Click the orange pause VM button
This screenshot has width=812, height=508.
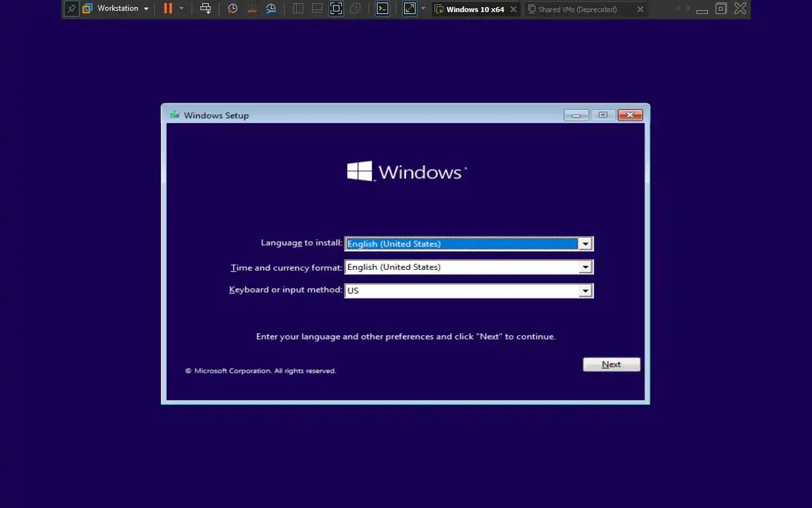point(167,9)
